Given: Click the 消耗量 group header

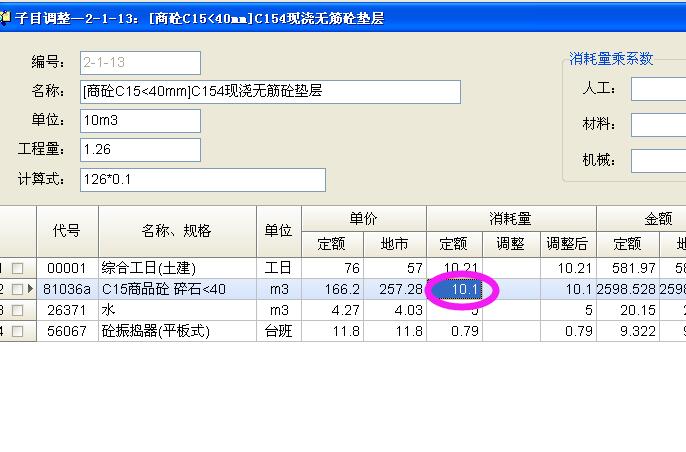Looking at the screenshot, I should point(511,218).
